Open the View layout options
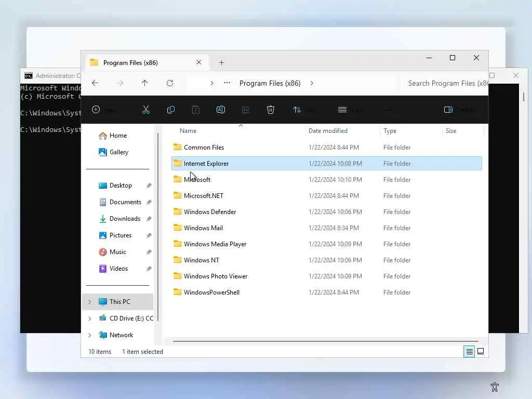 tap(351, 110)
